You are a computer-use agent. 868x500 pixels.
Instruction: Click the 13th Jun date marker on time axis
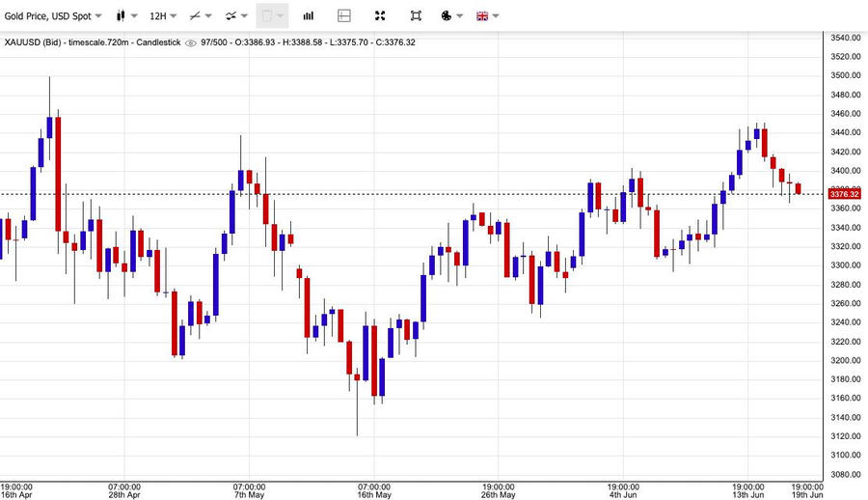(747, 492)
